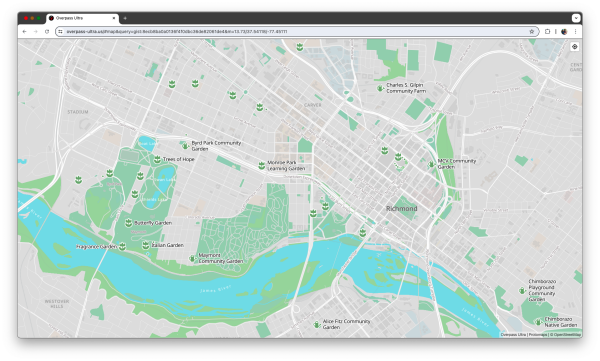Click the URL address bar
600x361 pixels.
click(295, 32)
